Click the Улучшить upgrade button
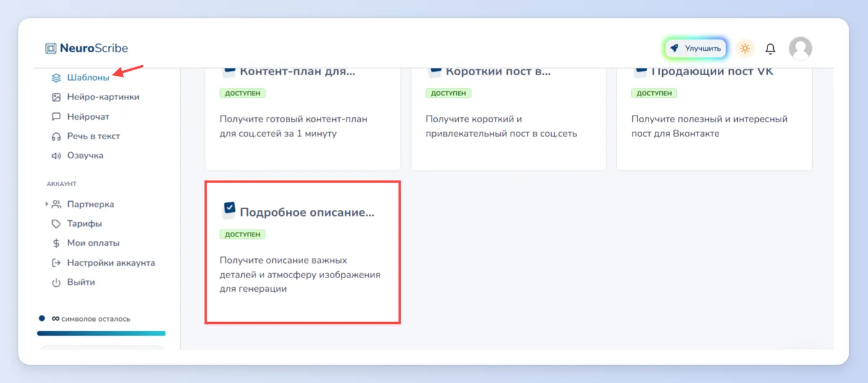Image resolution: width=868 pixels, height=383 pixels. click(x=696, y=48)
